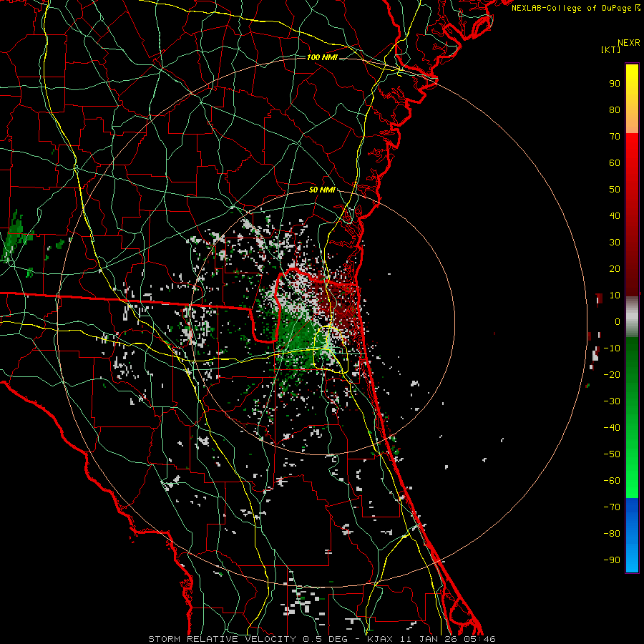The image size is (644, 644).
Task: Click the [KT] units label
Action: [610, 49]
